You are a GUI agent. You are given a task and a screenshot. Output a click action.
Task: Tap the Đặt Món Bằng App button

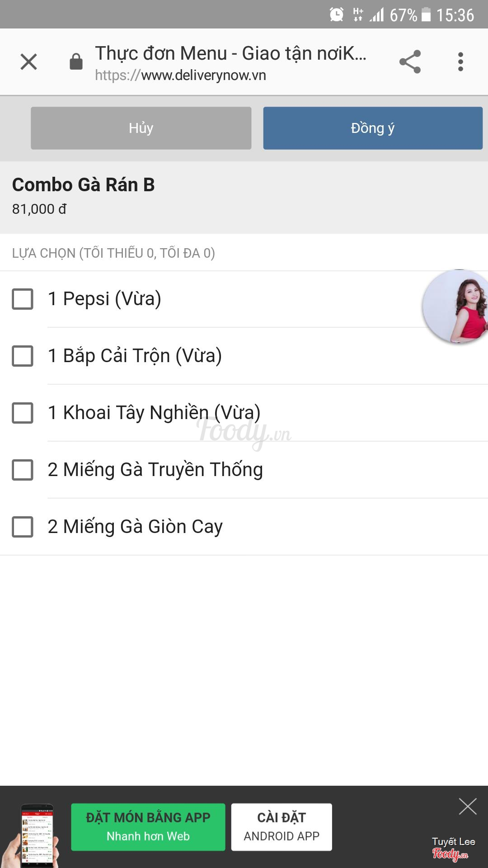click(x=148, y=827)
